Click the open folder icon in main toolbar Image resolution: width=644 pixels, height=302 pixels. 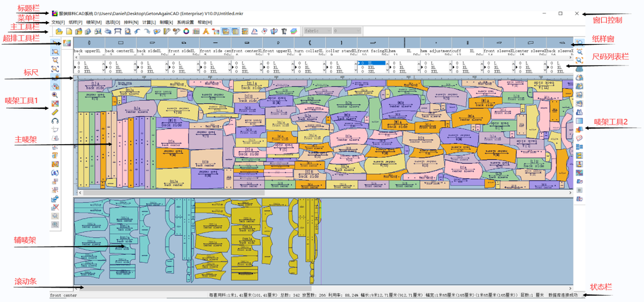click(59, 31)
